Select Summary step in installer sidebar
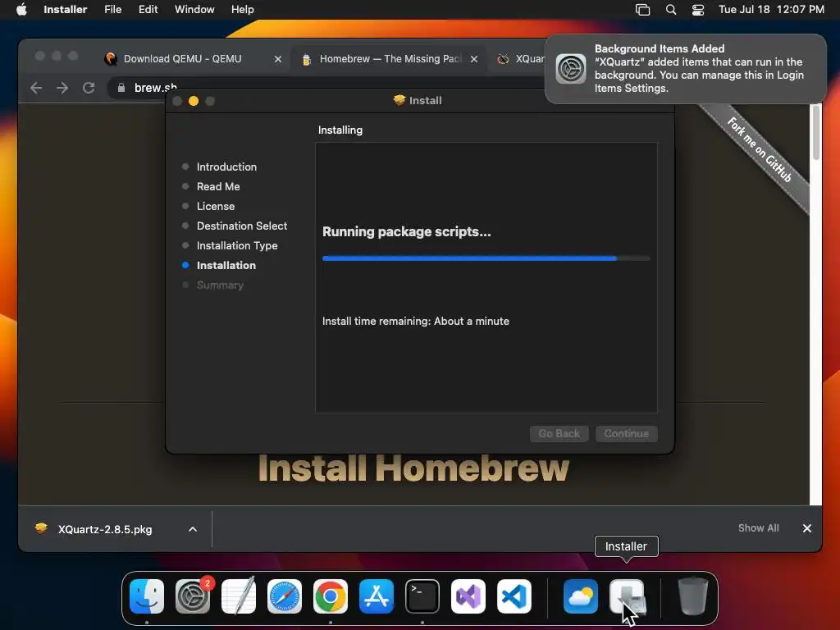The width and height of the screenshot is (840, 630). tap(220, 285)
